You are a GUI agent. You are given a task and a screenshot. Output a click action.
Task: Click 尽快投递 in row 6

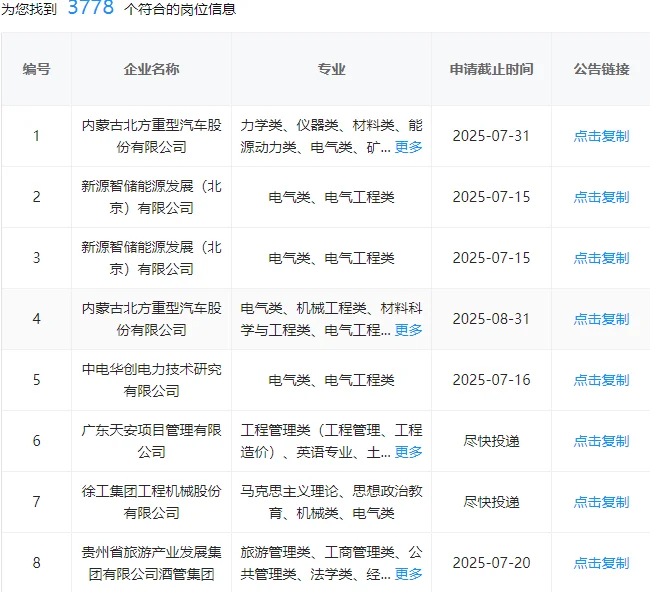point(491,441)
